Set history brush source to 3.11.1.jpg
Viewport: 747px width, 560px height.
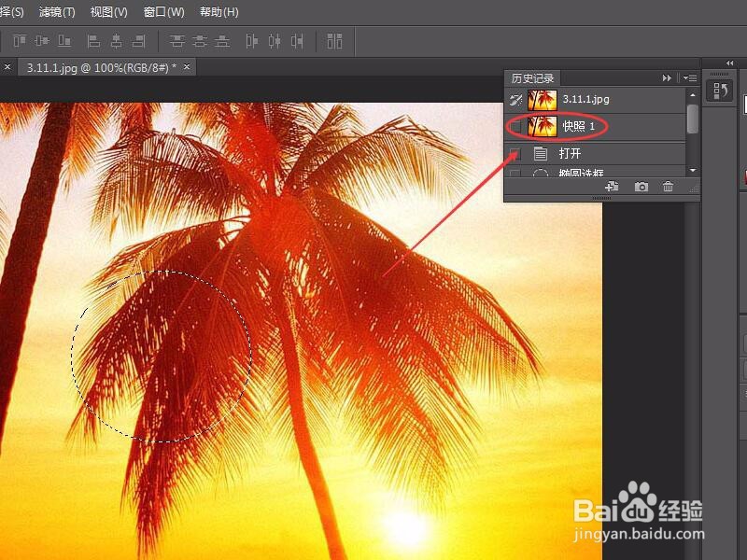[x=516, y=100]
